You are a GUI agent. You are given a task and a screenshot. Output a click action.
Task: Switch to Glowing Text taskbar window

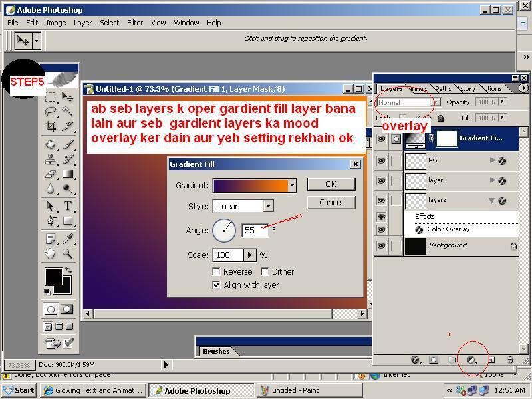coord(93,390)
